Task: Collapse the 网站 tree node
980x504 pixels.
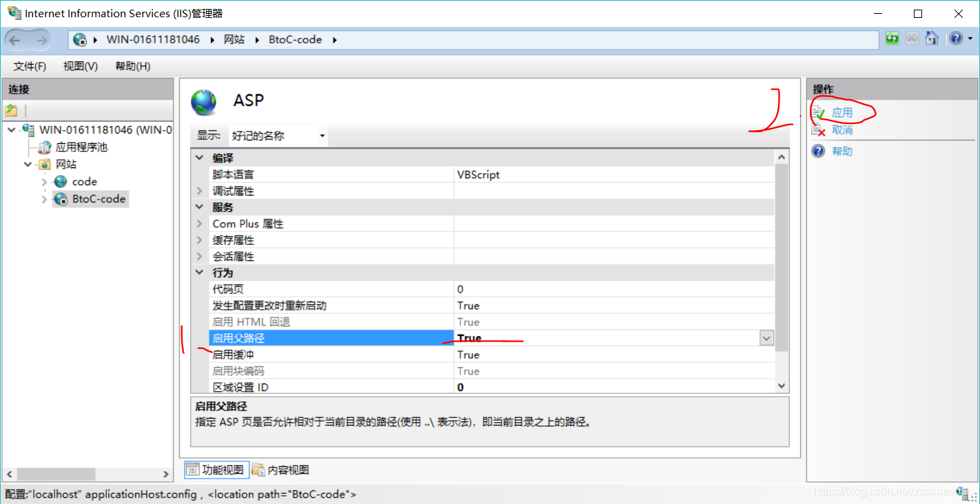Action: click(x=28, y=165)
